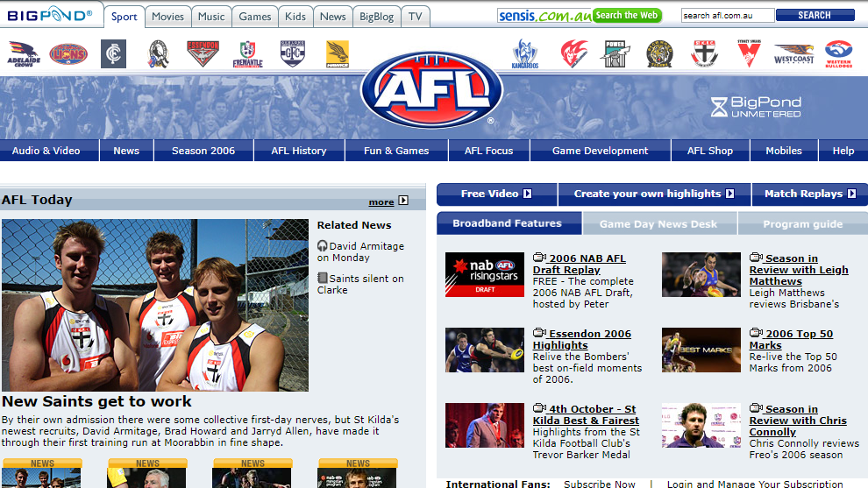This screenshot has height=488, width=868.
Task: Click into the search afl.com.au field
Action: [728, 16]
